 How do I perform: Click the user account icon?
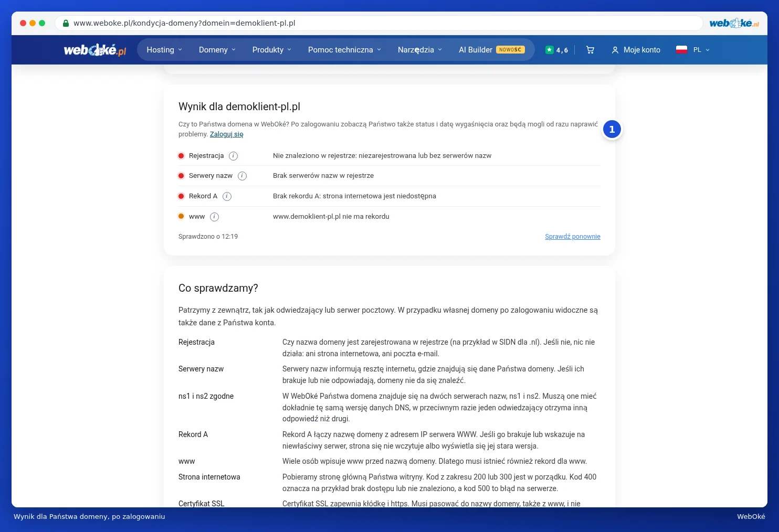[x=615, y=50]
